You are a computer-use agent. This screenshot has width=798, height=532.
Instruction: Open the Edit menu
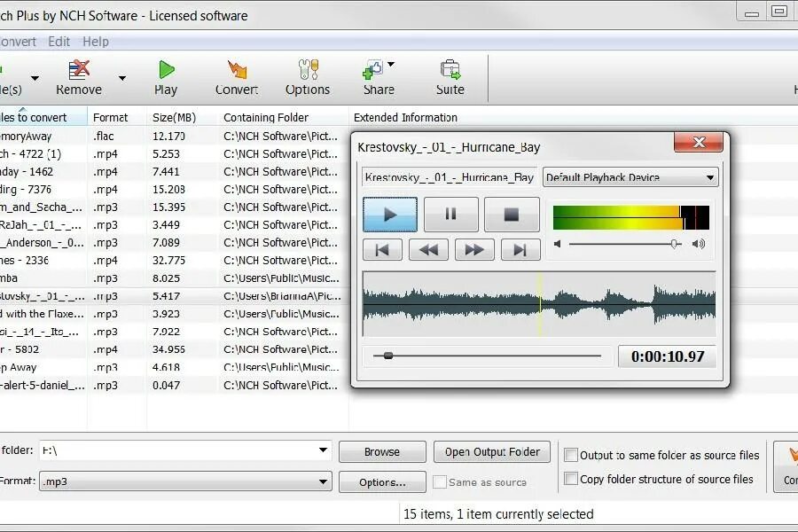59,42
